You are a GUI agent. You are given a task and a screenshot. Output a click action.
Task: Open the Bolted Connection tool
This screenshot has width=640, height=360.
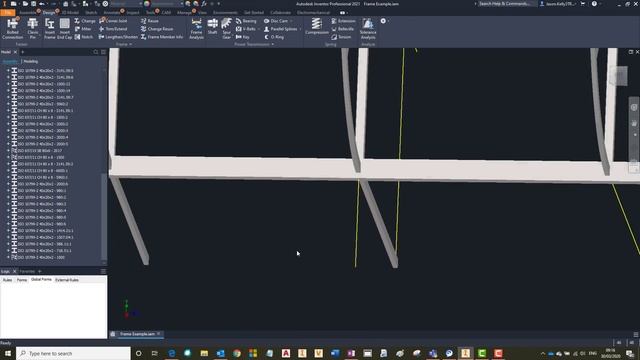pos(12,29)
